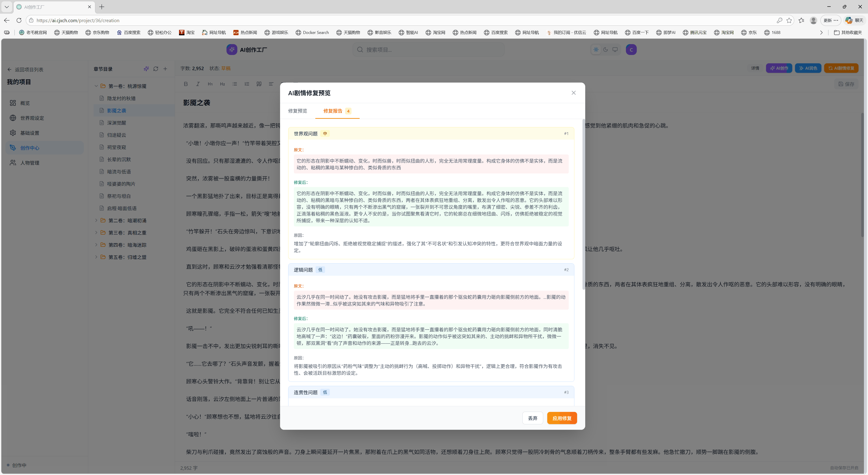868x475 pixels.
Task: Open chapter 暗流与低语
Action: click(x=134, y=172)
